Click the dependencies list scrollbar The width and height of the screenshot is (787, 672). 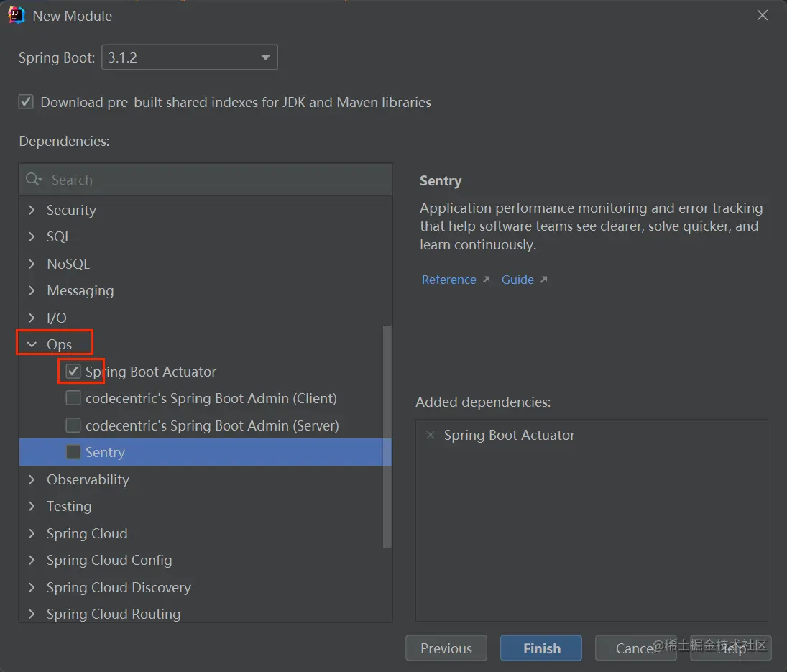tap(387, 437)
